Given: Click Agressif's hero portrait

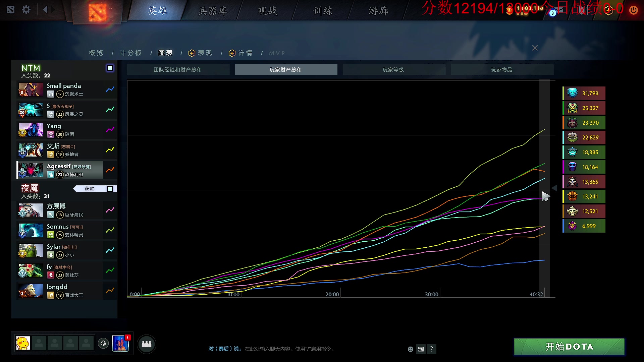Looking at the screenshot, I should pyautogui.click(x=31, y=170).
